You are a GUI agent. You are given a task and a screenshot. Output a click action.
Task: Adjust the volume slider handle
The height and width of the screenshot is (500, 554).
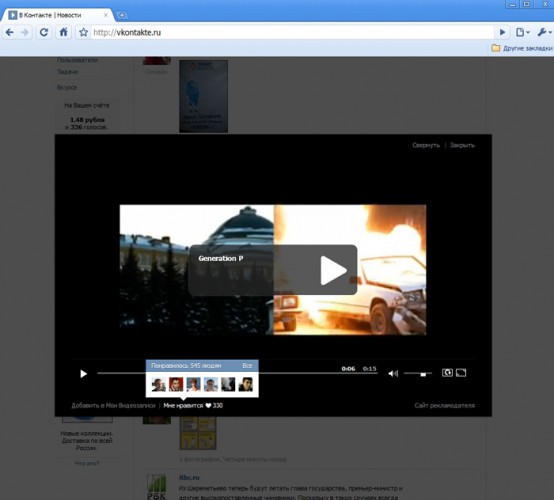(423, 374)
